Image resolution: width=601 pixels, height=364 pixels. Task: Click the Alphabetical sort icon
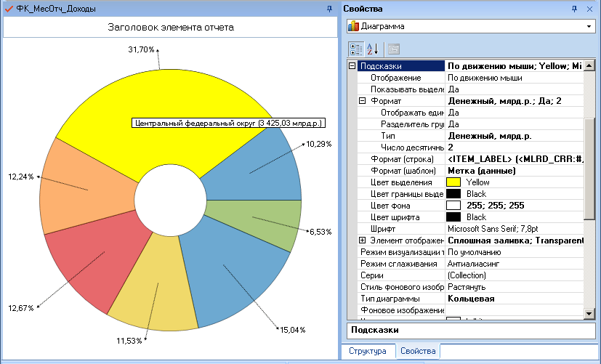[x=372, y=49]
